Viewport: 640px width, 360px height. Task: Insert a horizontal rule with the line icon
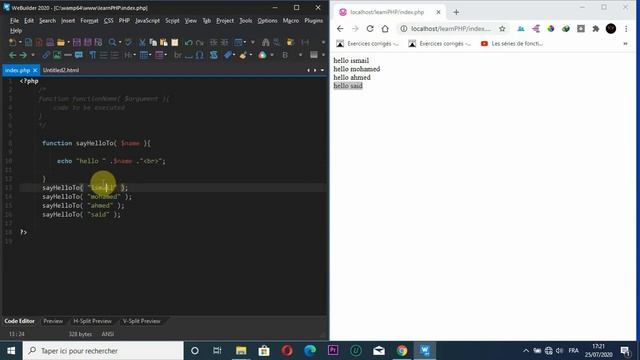(x=68, y=55)
